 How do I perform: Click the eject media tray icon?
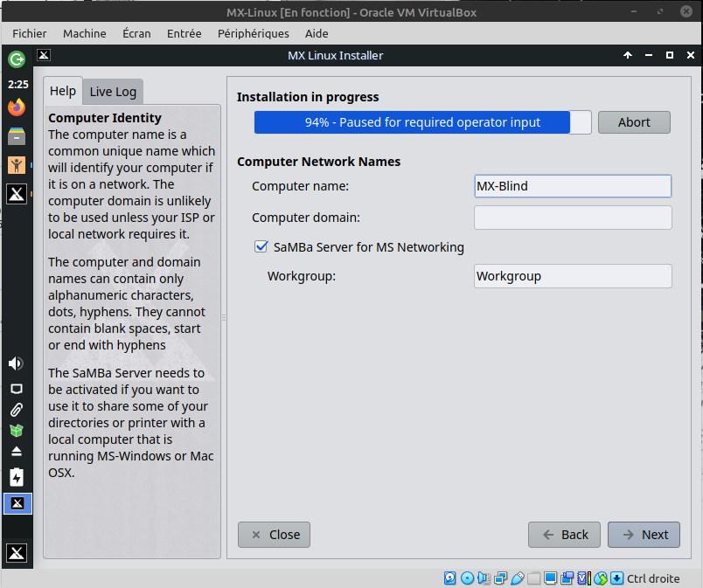17,453
